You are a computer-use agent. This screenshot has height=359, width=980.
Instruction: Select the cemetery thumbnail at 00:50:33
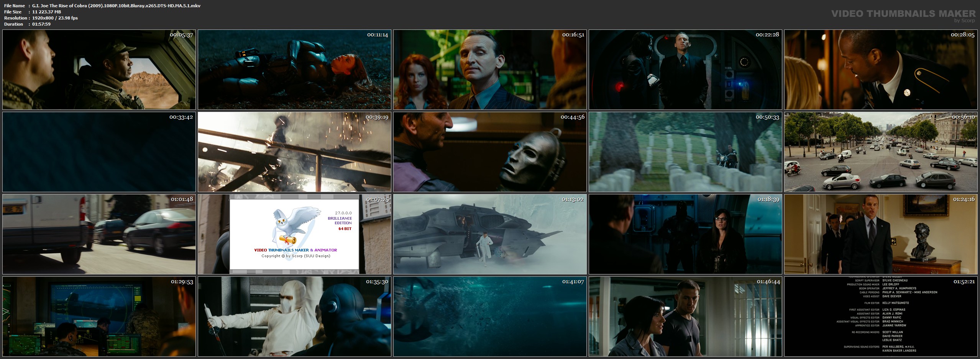685,152
